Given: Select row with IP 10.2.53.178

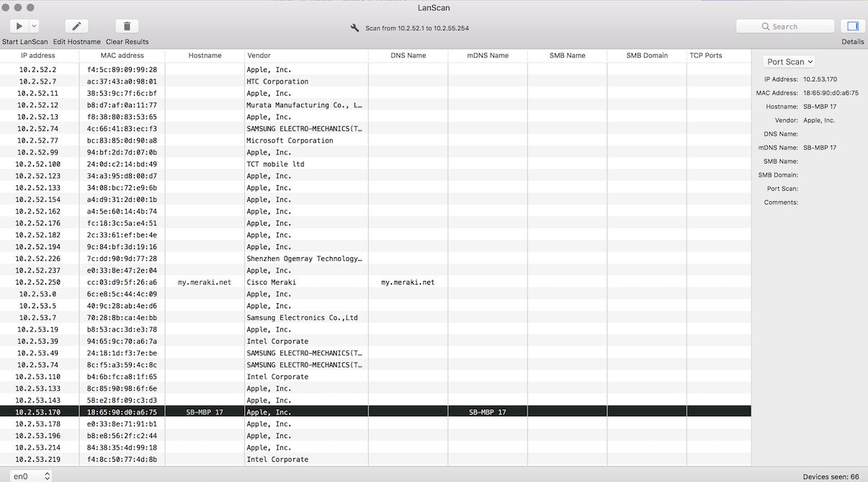Looking at the screenshot, I should click(375, 424).
